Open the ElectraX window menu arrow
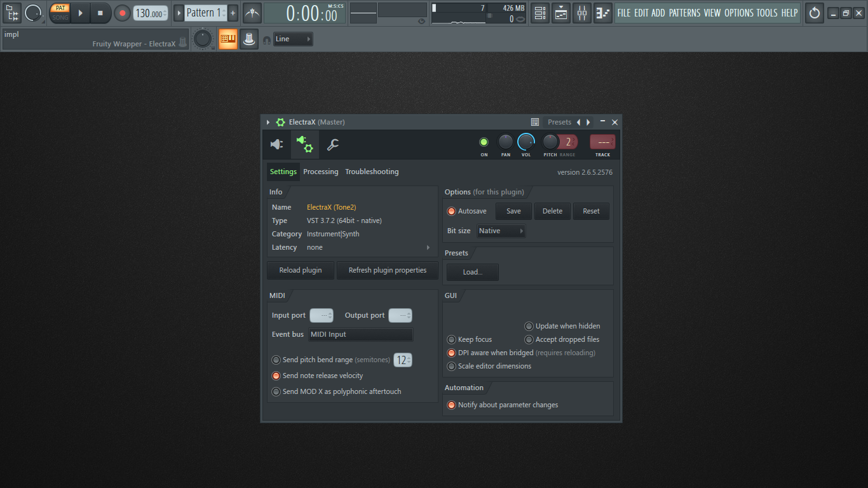The image size is (868, 488). [268, 122]
